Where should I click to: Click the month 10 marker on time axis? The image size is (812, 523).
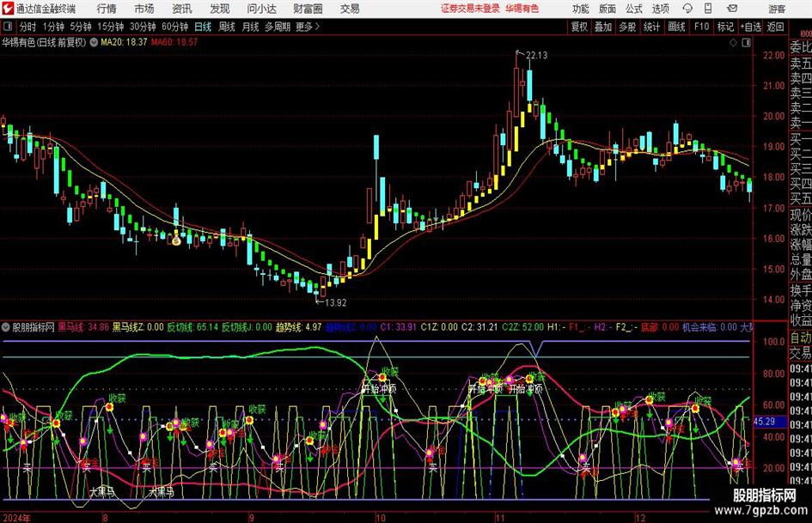381,517
